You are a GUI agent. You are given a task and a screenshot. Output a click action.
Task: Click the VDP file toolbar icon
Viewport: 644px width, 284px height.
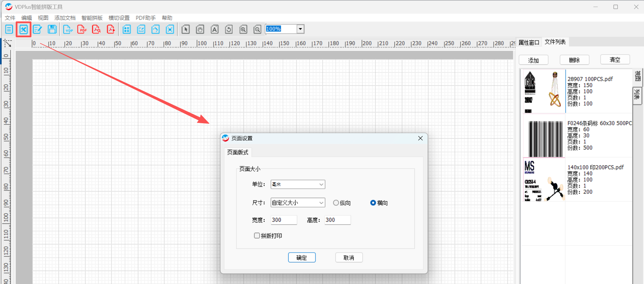point(68,29)
